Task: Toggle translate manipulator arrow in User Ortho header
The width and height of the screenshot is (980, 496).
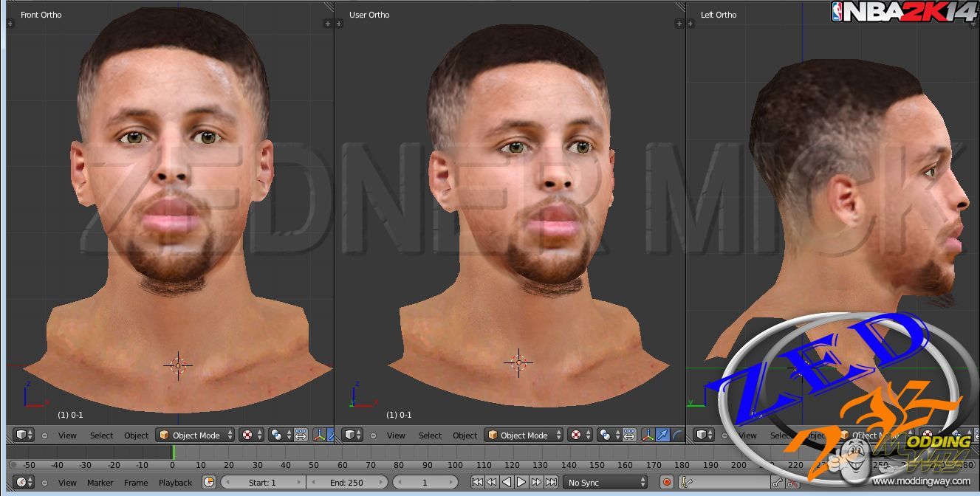Action: tap(662, 435)
